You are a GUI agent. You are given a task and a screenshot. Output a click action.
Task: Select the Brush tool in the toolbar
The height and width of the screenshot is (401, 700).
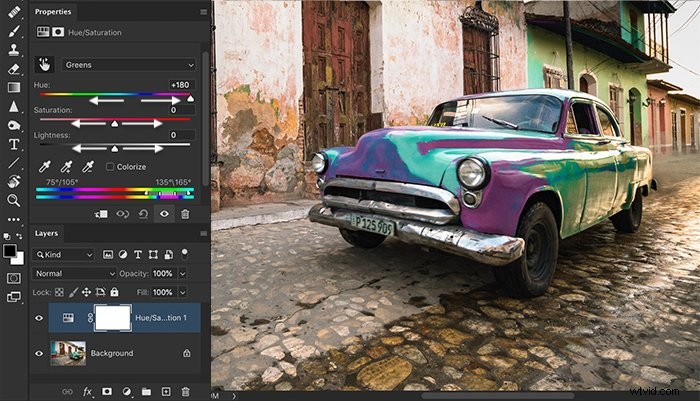[14, 31]
